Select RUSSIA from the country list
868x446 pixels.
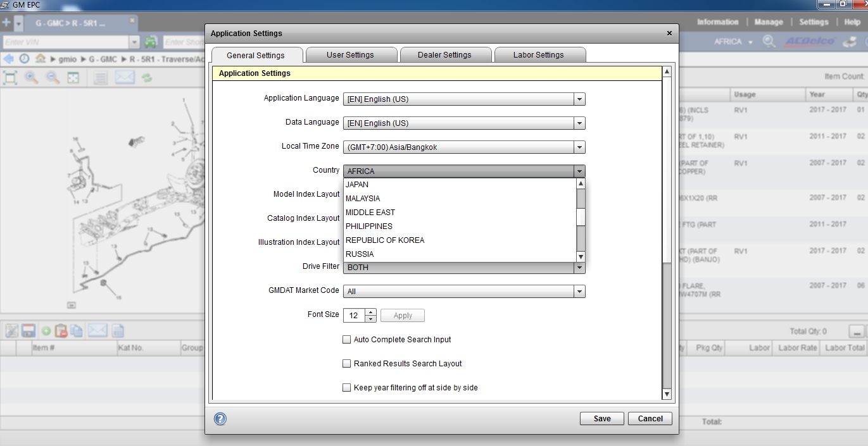coord(460,254)
